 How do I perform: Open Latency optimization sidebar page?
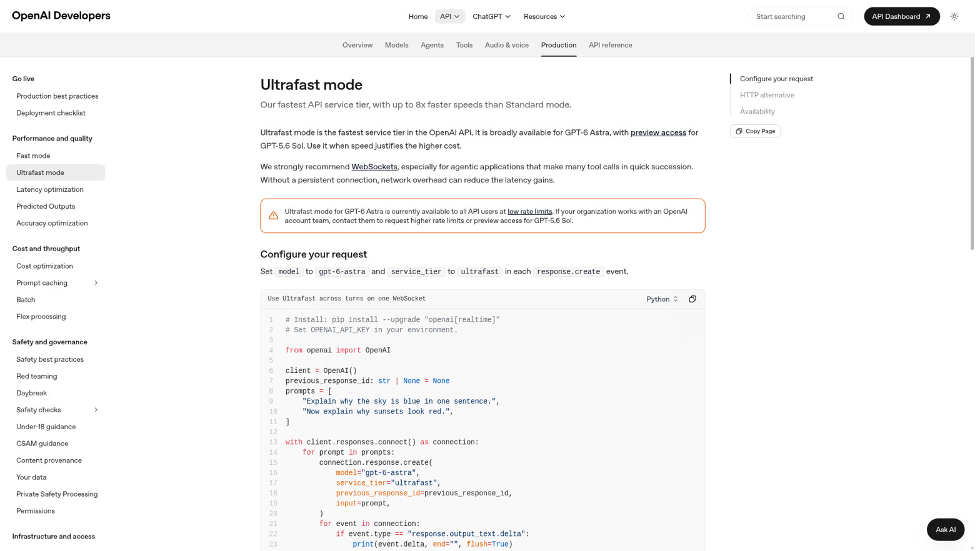50,190
